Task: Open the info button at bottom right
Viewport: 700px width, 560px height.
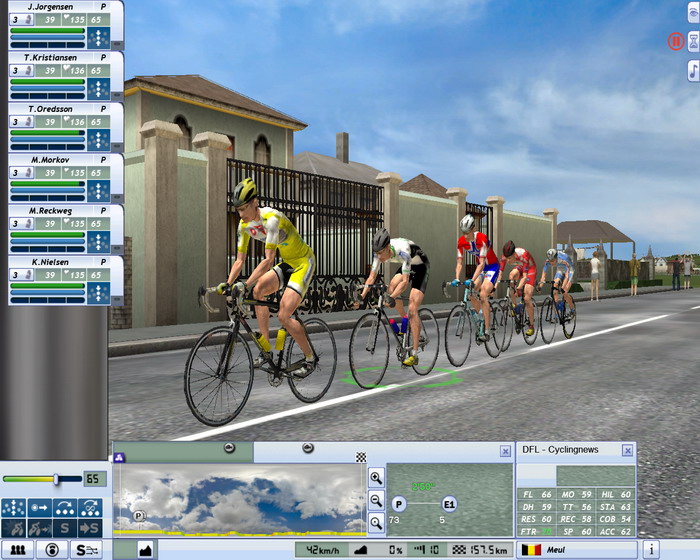Action: pos(650,549)
